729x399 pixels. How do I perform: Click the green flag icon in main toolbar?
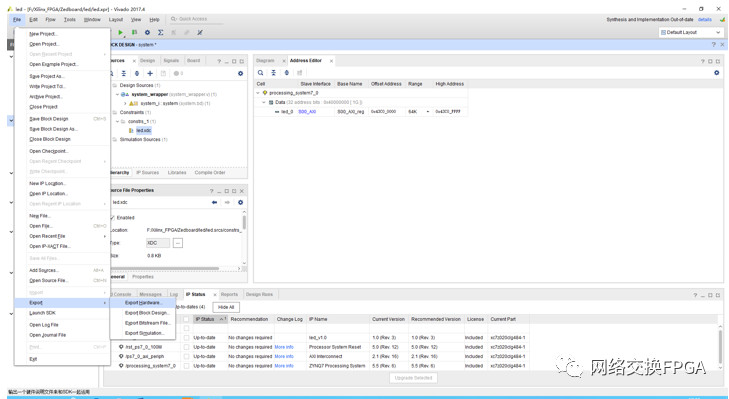[x=134, y=33]
